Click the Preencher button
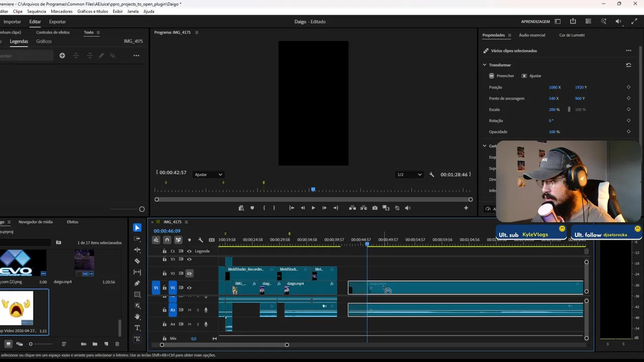 tap(502, 76)
